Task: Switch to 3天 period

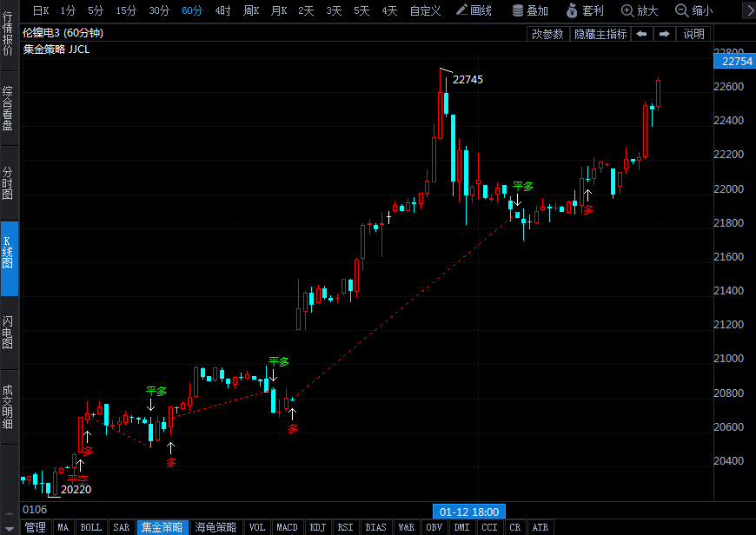Action: point(334,10)
